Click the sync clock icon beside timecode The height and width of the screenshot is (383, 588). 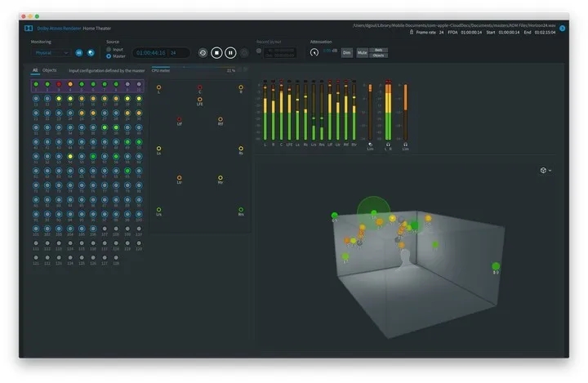[x=203, y=52]
